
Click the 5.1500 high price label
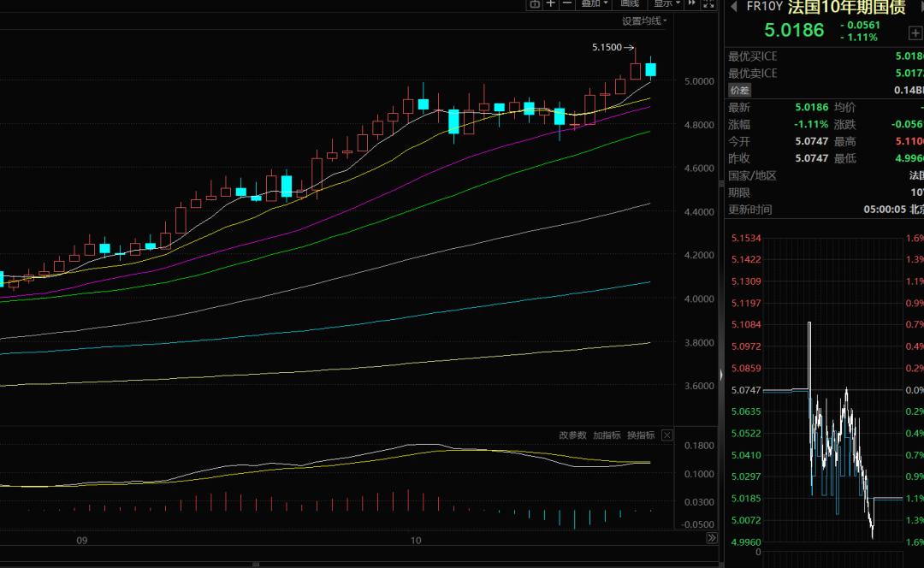tap(607, 47)
